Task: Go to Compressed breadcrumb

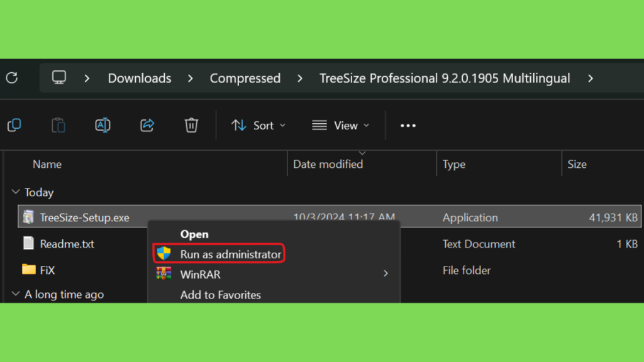Action: (x=245, y=78)
